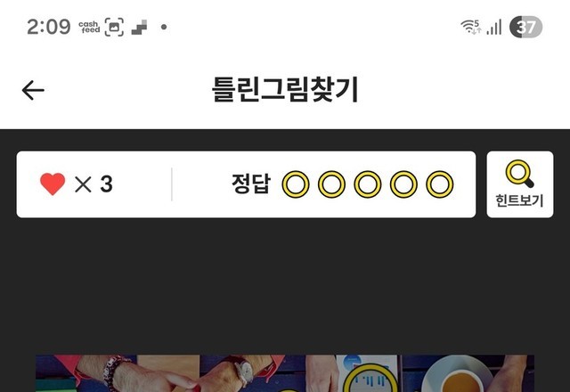570x392 pixels.
Task: Tap the staircase notification icon
Action: [x=139, y=28]
